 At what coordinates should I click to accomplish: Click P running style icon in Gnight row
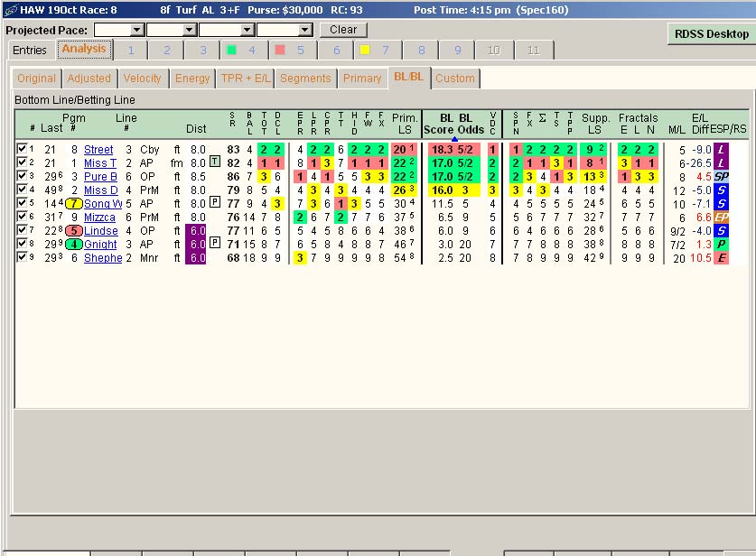(x=722, y=244)
